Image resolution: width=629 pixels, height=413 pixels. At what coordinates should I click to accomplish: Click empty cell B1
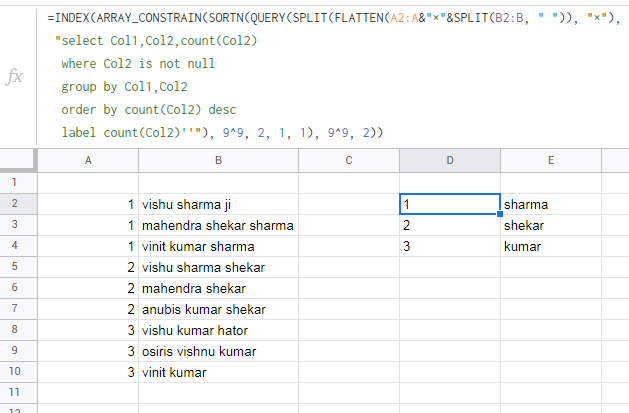coord(219,183)
